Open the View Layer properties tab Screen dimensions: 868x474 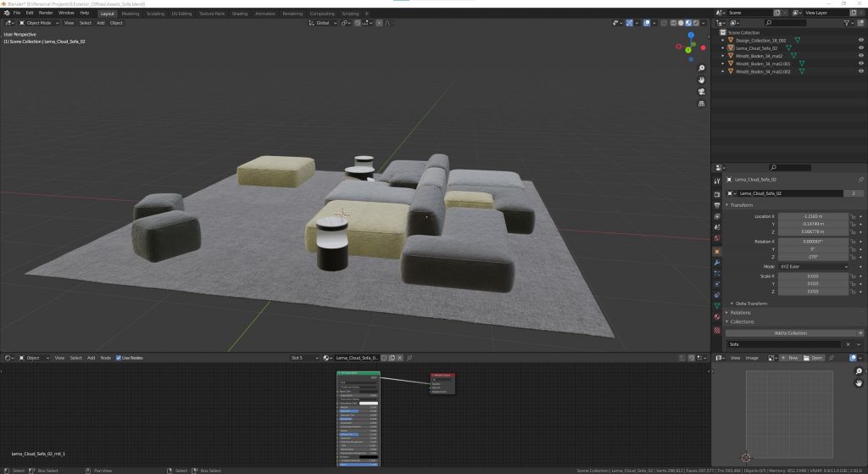717,216
